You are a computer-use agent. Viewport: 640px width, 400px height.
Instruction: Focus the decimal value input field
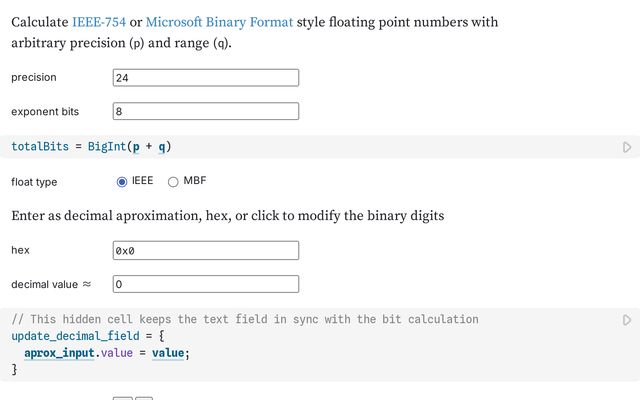tap(206, 284)
